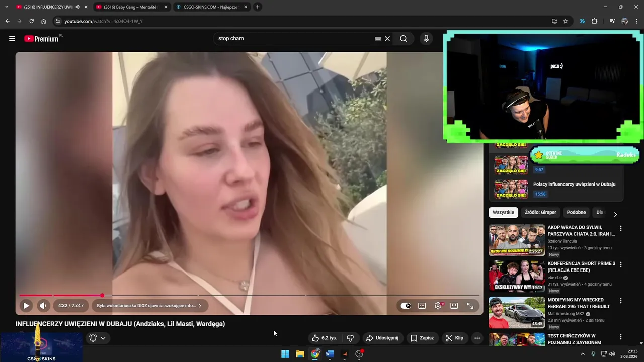Install app via address bar icon

pos(554,21)
